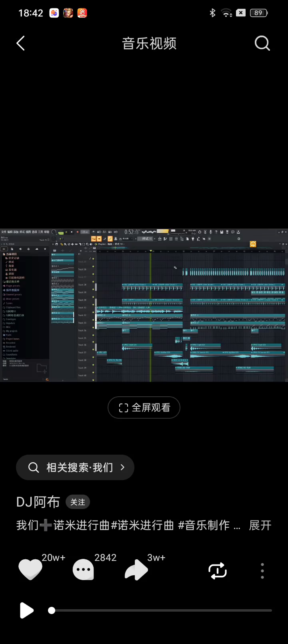
Task: Expand the description by tapping 展开
Action: point(260,525)
